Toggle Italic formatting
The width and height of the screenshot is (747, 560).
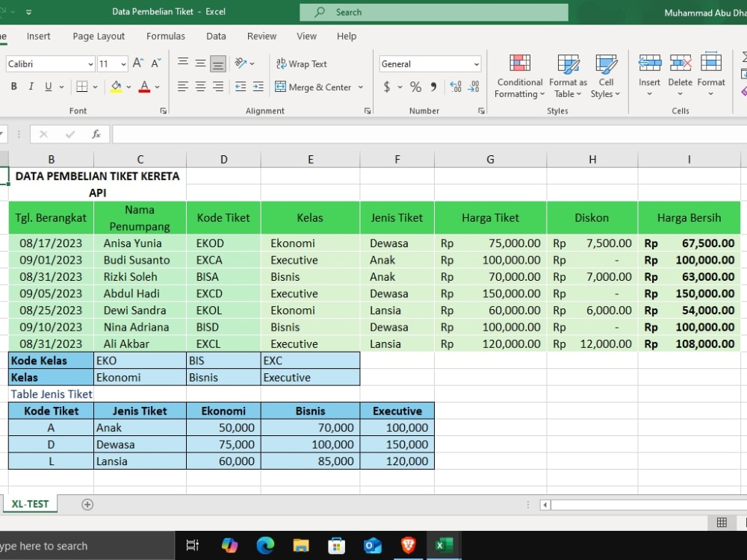[x=31, y=87]
